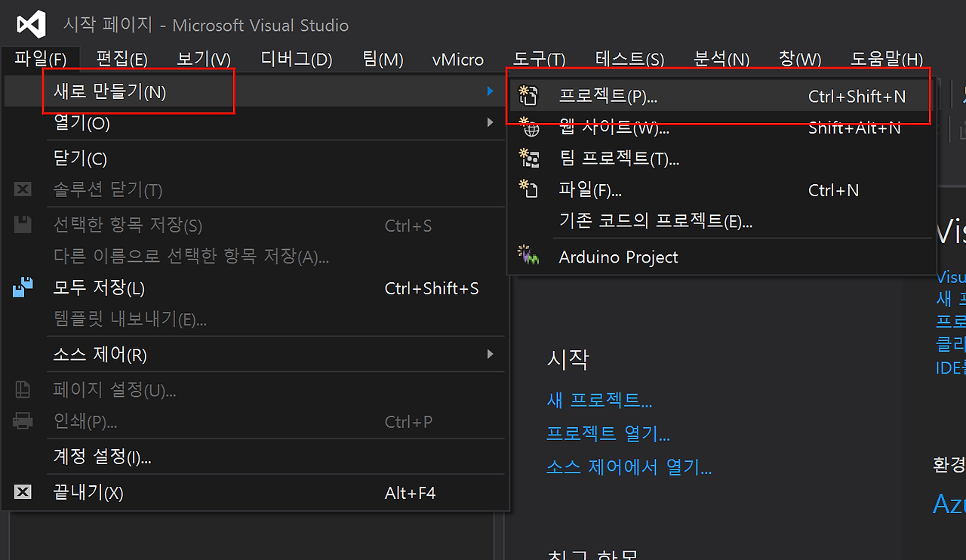Open 계정 설정(I)... menu entry
This screenshot has height=560, width=966.
pos(255,456)
